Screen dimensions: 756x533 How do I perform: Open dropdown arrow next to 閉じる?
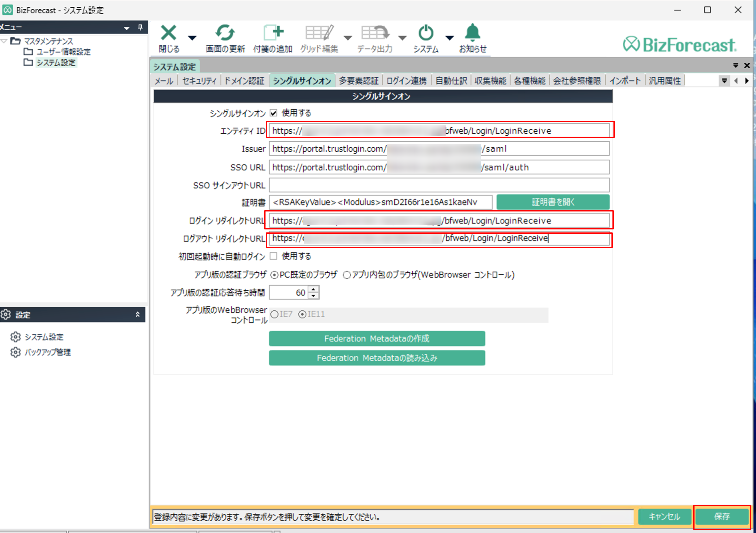tap(192, 38)
